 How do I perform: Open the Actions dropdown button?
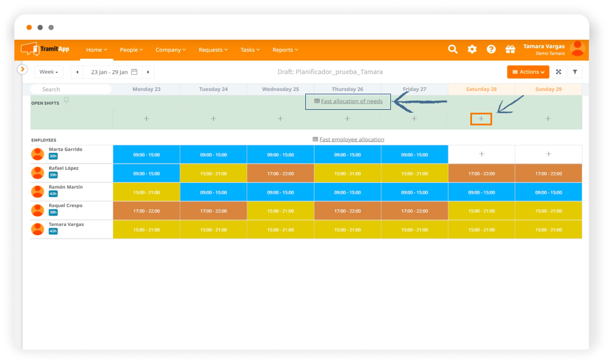(528, 72)
